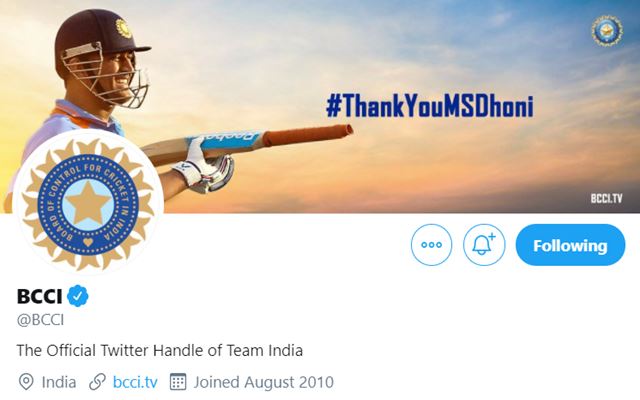The image size is (640, 400).
Task: Click the calendar joined-date icon
Action: point(178,382)
